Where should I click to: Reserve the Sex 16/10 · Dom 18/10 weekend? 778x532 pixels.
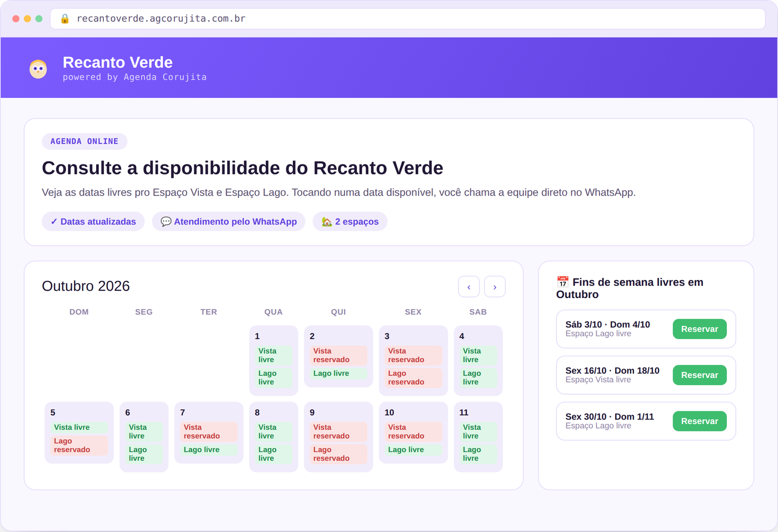[700, 375]
